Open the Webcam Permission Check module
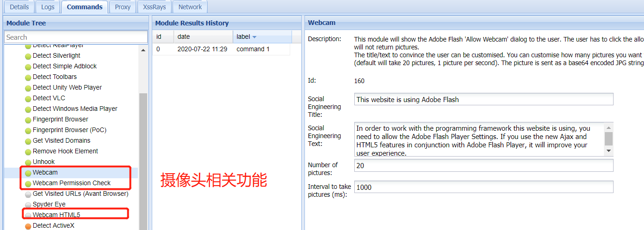644x230 pixels. coord(72,183)
